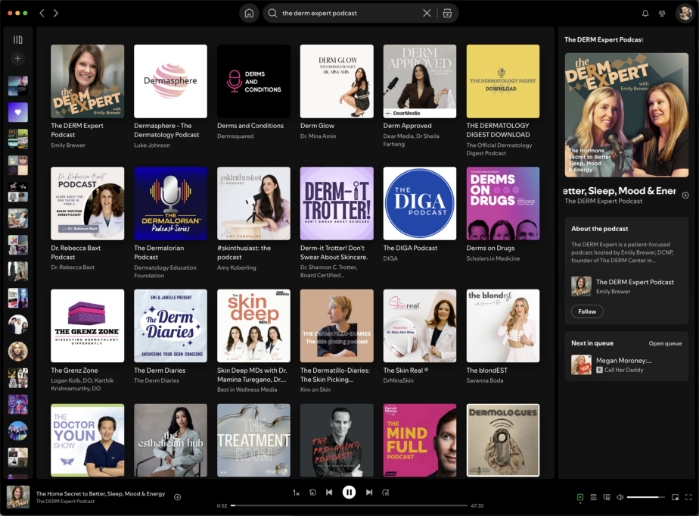Follow The DERM Expert Podcast
This screenshot has width=699, height=516.
[587, 312]
